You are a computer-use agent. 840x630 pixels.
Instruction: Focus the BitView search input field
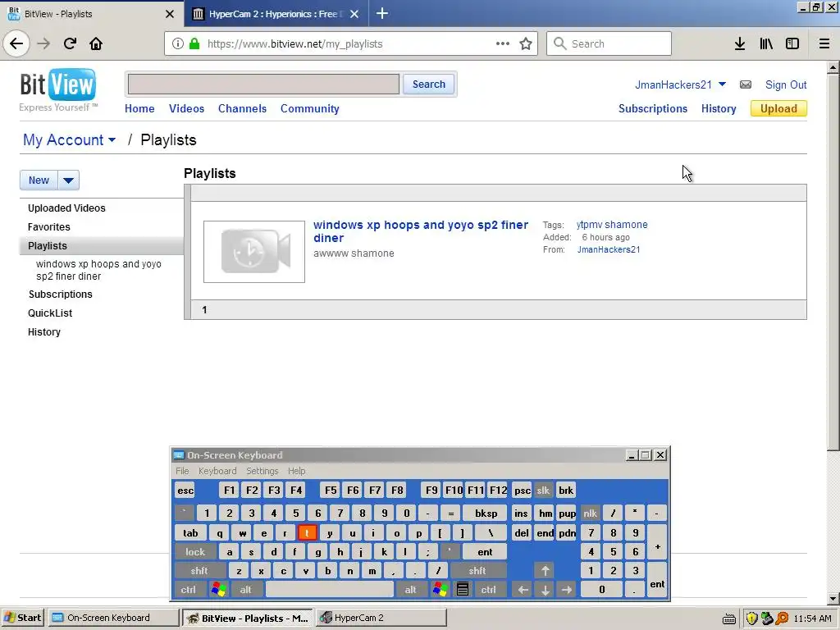(263, 84)
